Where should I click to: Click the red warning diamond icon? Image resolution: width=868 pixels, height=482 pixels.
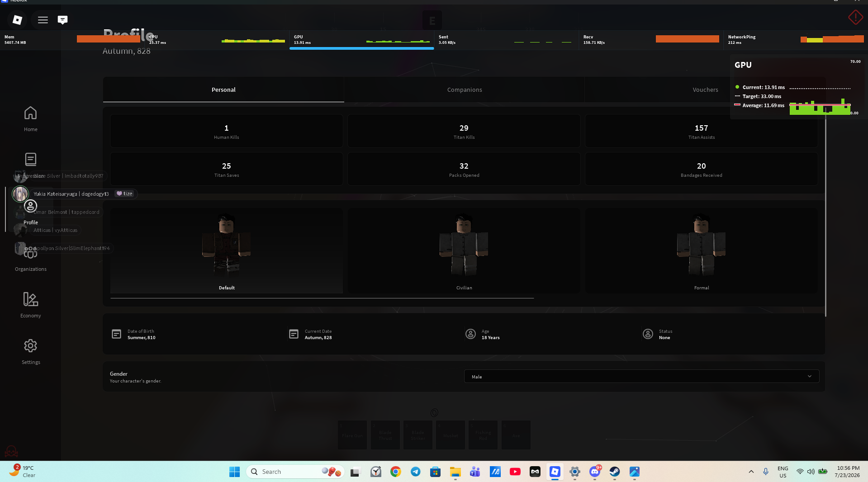tap(855, 18)
